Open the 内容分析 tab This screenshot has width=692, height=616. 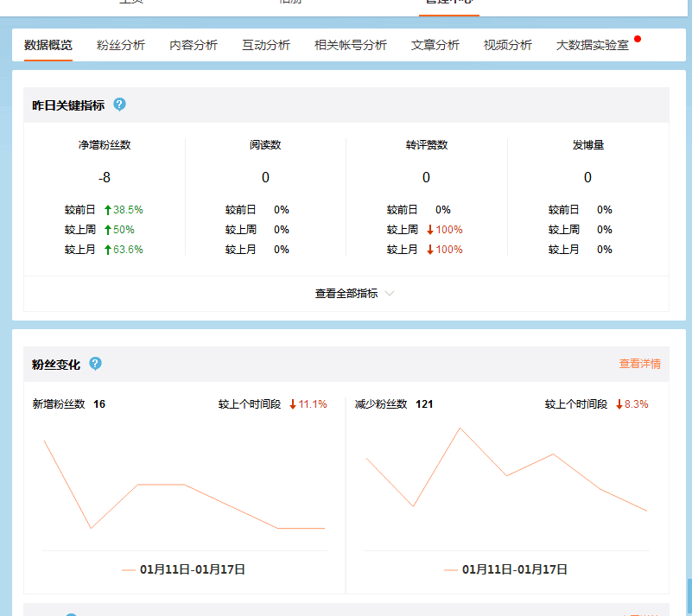(194, 45)
